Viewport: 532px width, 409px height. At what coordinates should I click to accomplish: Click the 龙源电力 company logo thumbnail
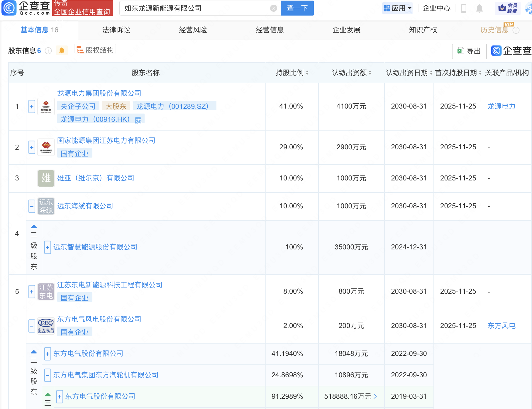[x=46, y=107]
